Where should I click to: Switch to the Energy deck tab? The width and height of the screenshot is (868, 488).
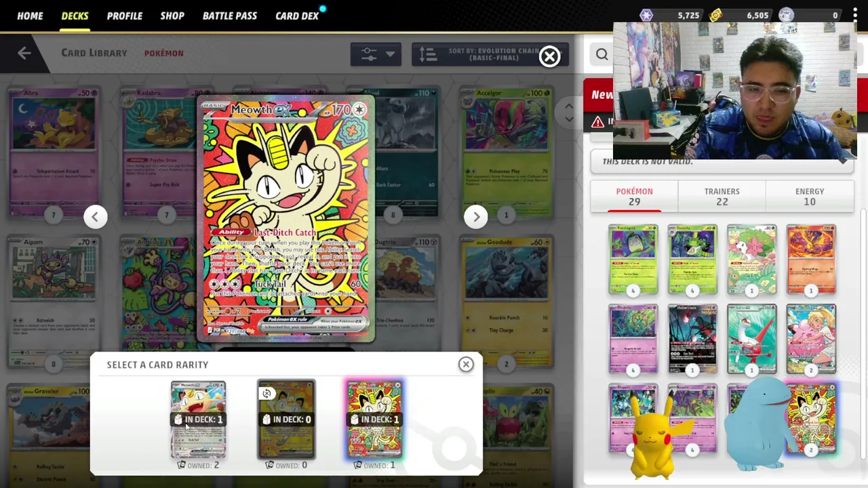(x=810, y=197)
